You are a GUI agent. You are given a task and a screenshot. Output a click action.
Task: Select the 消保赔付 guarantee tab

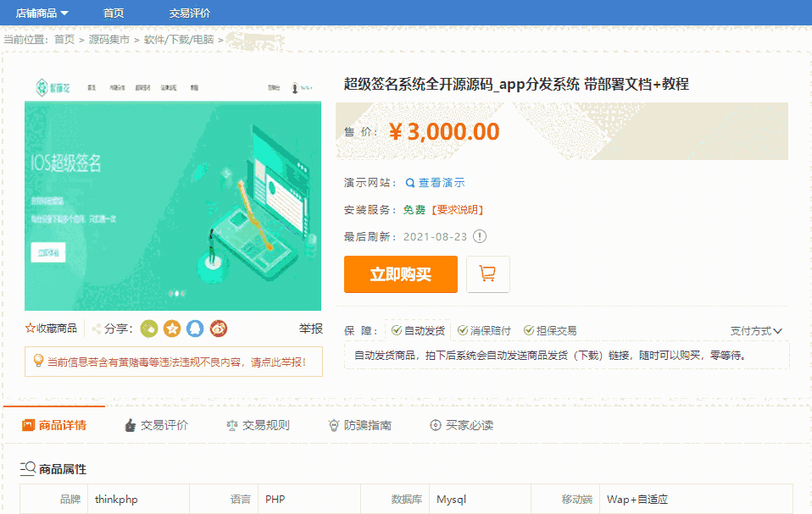pos(484,330)
